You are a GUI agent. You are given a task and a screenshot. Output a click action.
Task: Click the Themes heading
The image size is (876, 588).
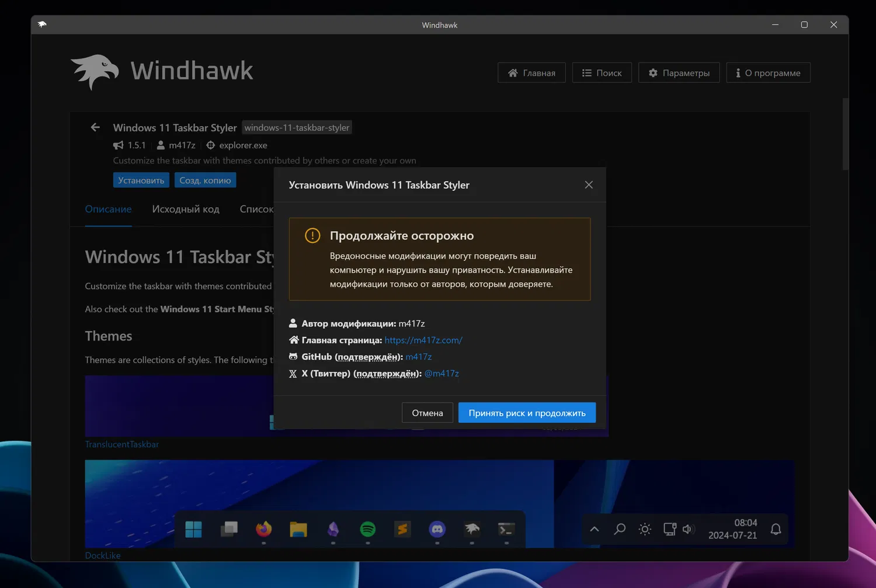pyautogui.click(x=109, y=336)
